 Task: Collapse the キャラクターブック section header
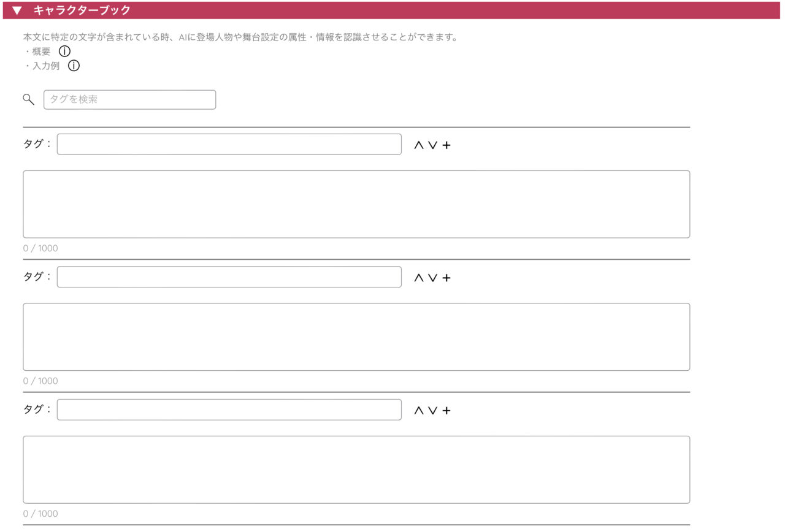click(x=17, y=10)
